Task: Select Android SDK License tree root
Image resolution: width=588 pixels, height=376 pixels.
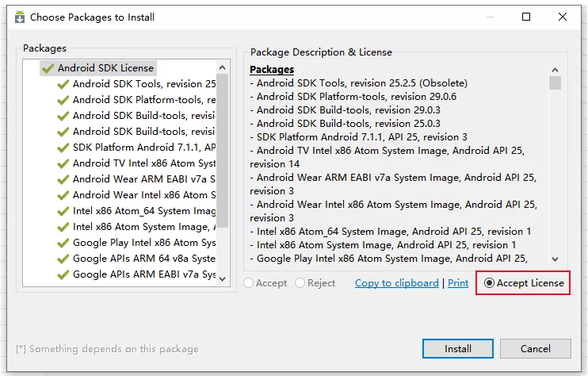Action: coord(105,68)
